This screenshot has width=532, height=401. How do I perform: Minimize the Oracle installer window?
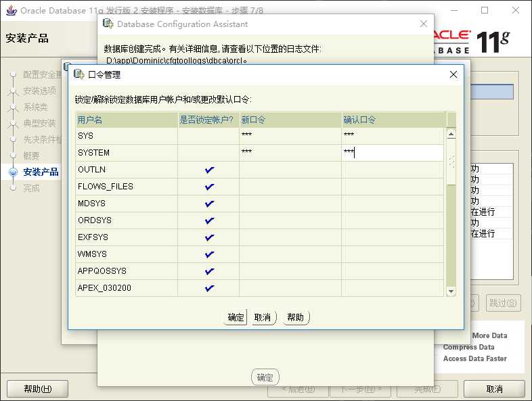click(x=454, y=10)
